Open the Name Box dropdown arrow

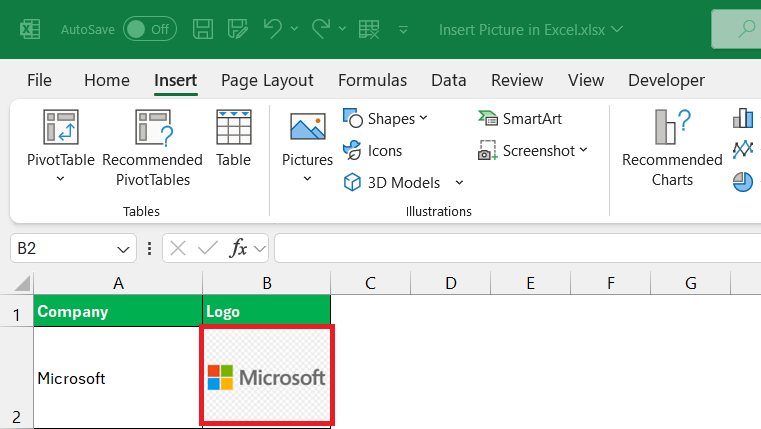point(123,249)
